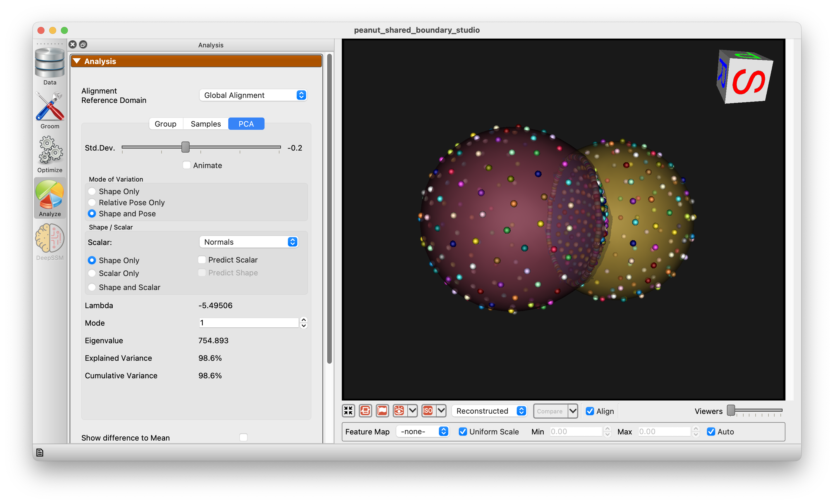
Task: Uncheck the Auto range checkbox
Action: coord(711,431)
